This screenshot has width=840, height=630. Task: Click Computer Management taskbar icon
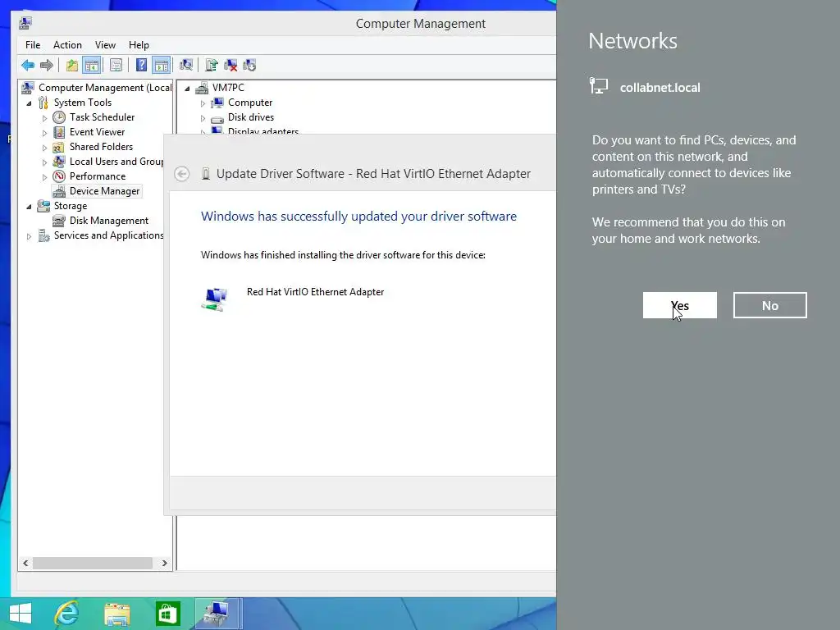click(218, 614)
